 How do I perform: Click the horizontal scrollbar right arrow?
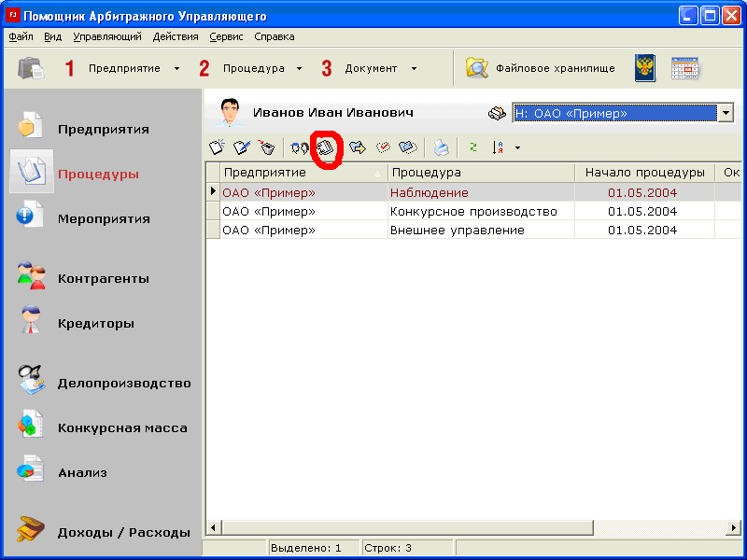pos(735,527)
